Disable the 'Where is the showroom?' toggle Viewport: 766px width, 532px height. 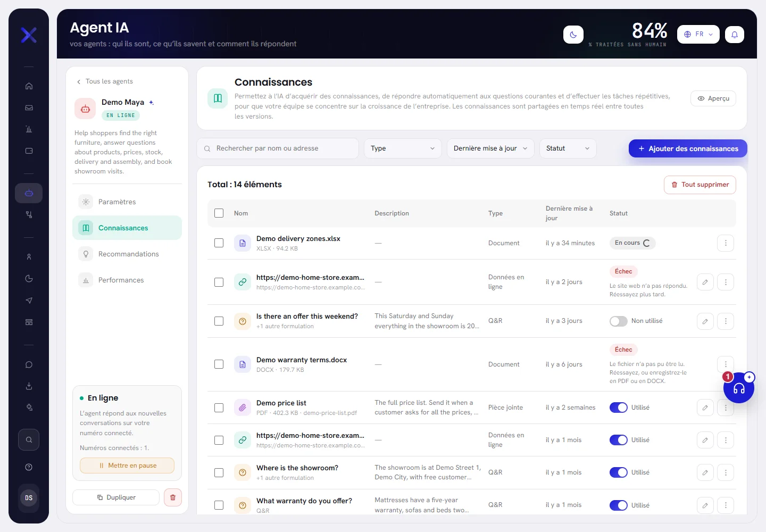coord(619,472)
